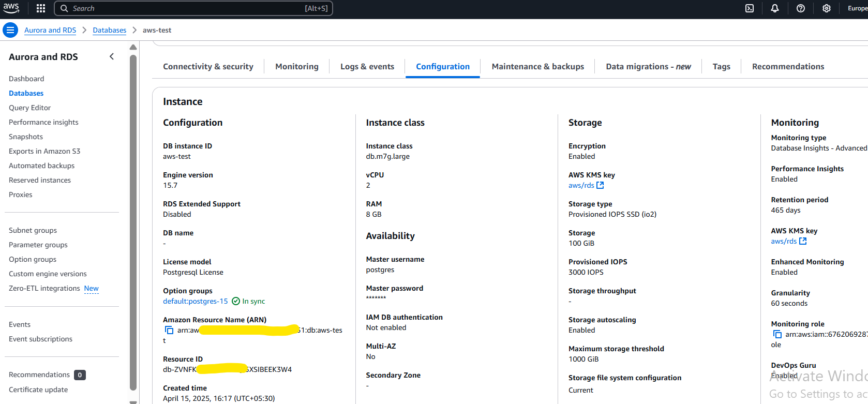Image resolution: width=868 pixels, height=404 pixels.
Task: Open the settings gear menu
Action: pos(827,8)
